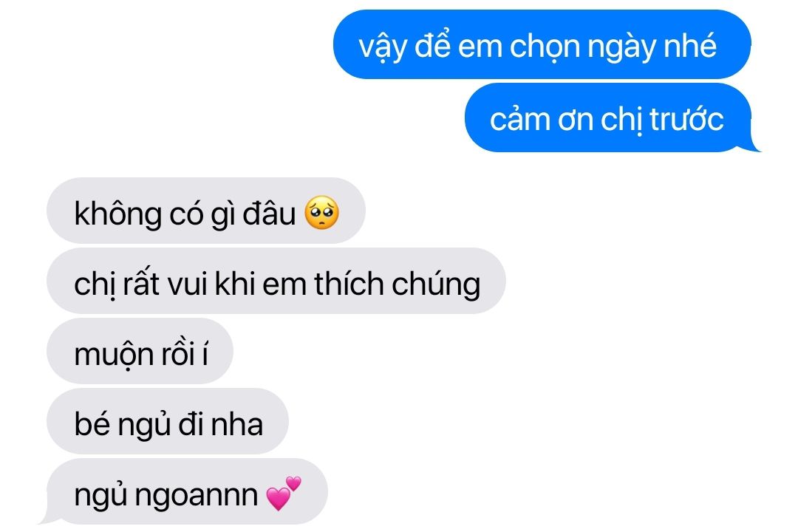This screenshot has width=798, height=532.
Task: Click the pleading face emoji
Action: [x=321, y=212]
